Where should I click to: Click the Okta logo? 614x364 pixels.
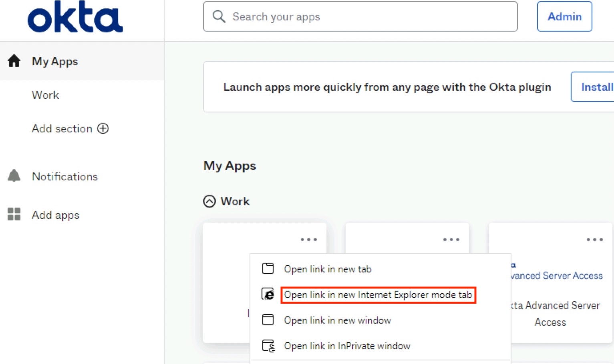[75, 16]
